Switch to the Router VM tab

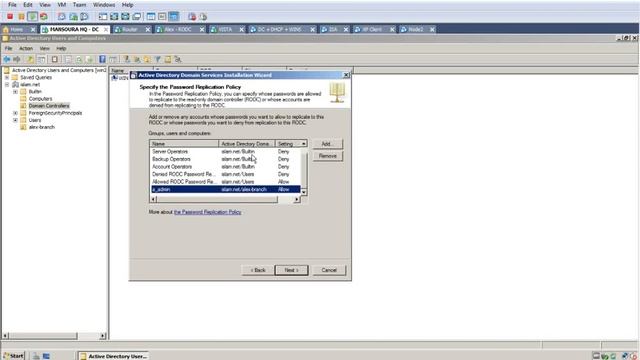tap(129, 29)
